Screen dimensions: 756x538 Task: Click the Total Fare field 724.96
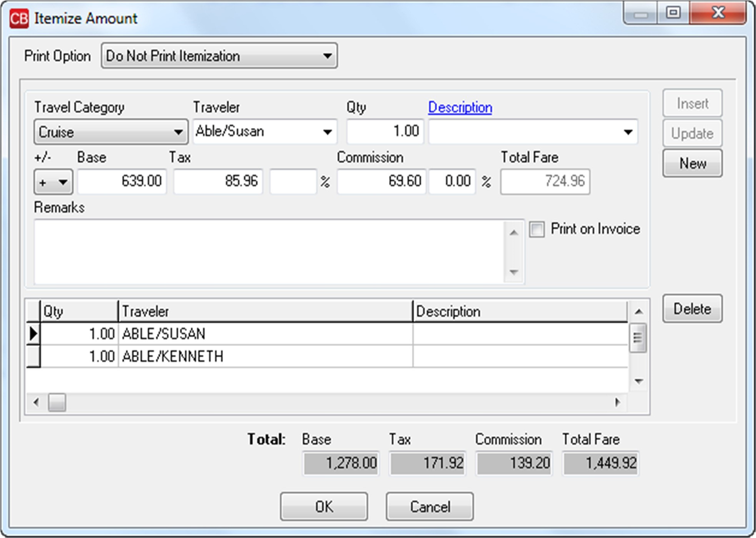(x=545, y=182)
